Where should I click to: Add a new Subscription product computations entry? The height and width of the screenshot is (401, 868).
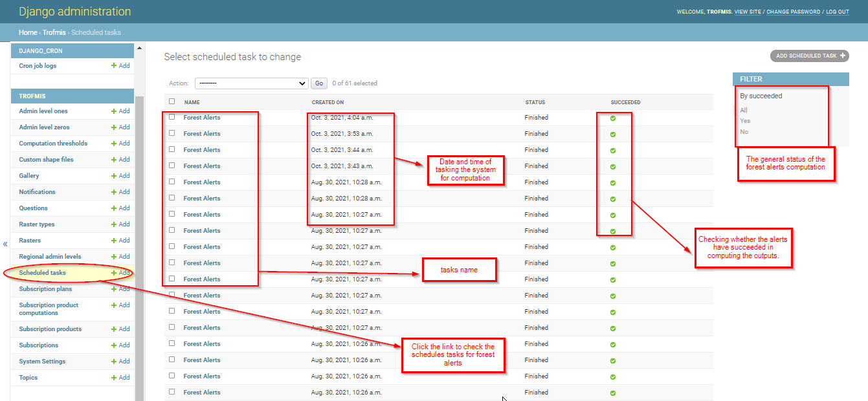pyautogui.click(x=120, y=305)
